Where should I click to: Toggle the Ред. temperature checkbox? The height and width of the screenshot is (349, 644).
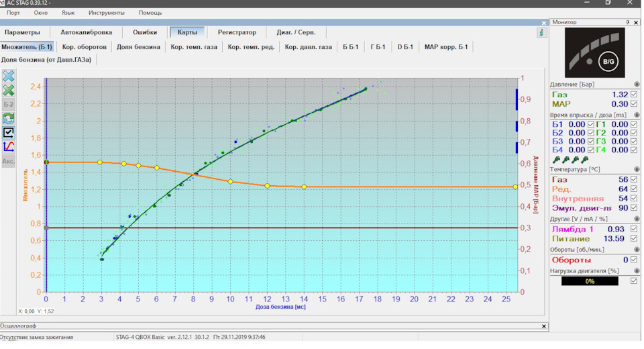coord(634,189)
